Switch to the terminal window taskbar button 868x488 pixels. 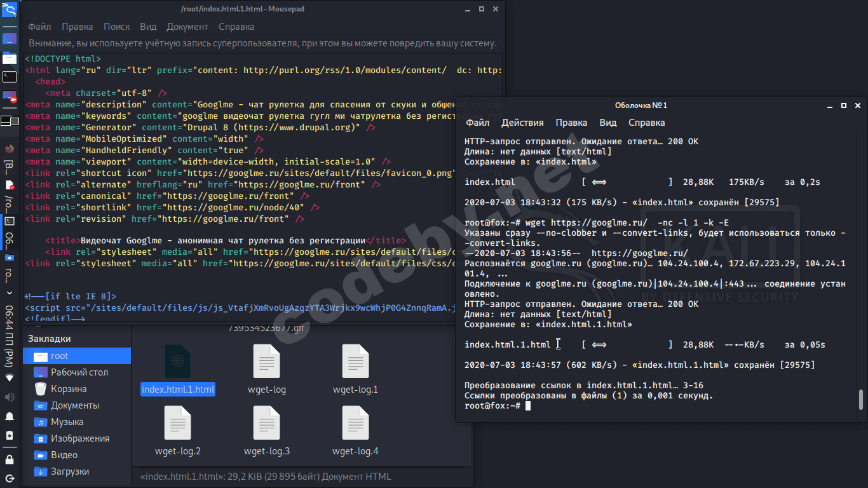point(10,231)
